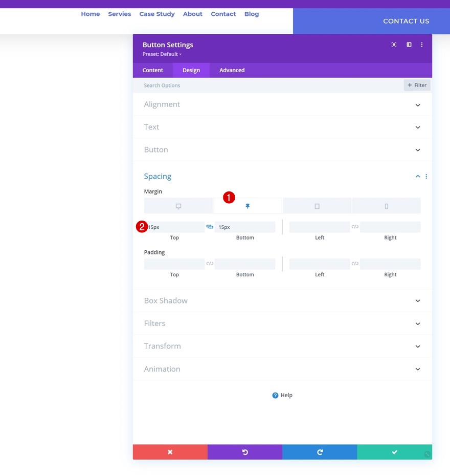Select the desktop device icon for Margin
450x476 pixels.
(x=178, y=206)
